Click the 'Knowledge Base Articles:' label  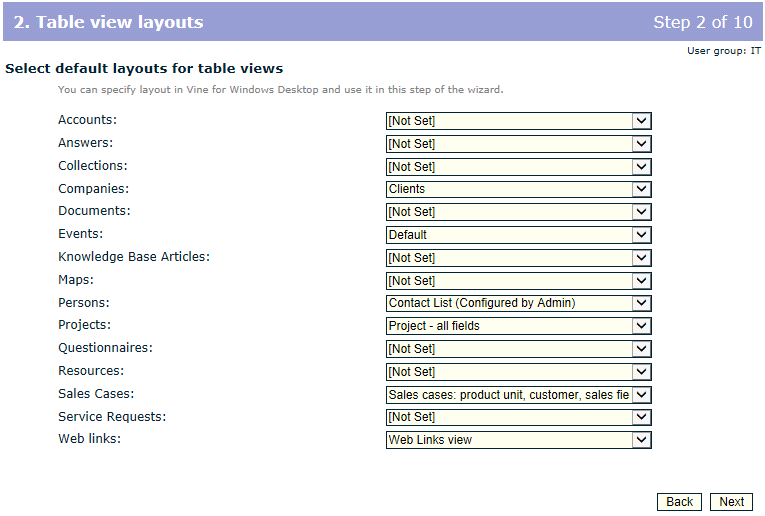pos(134,257)
